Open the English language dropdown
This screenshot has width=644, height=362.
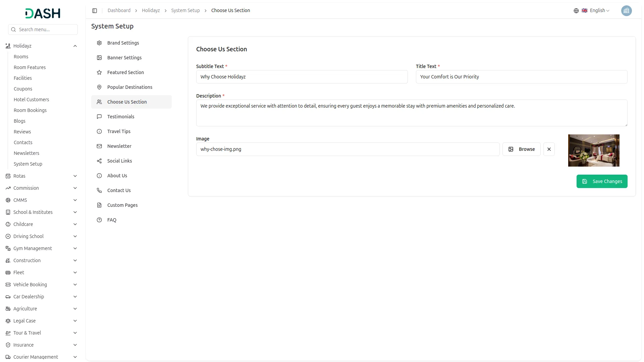point(596,11)
